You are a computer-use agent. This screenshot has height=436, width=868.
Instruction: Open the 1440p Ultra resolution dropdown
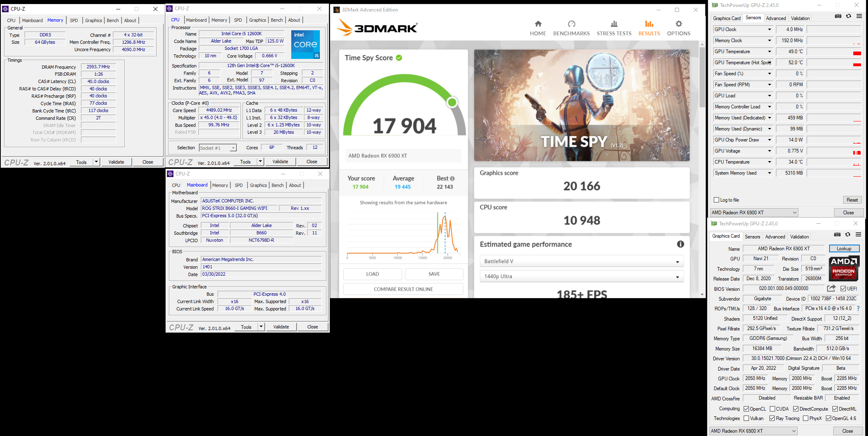(581, 276)
